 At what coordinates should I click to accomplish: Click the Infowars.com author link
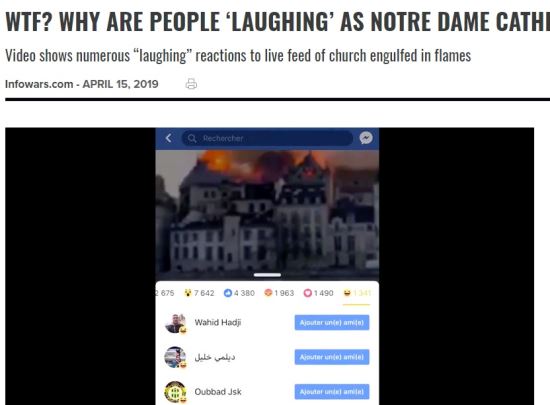[39, 84]
